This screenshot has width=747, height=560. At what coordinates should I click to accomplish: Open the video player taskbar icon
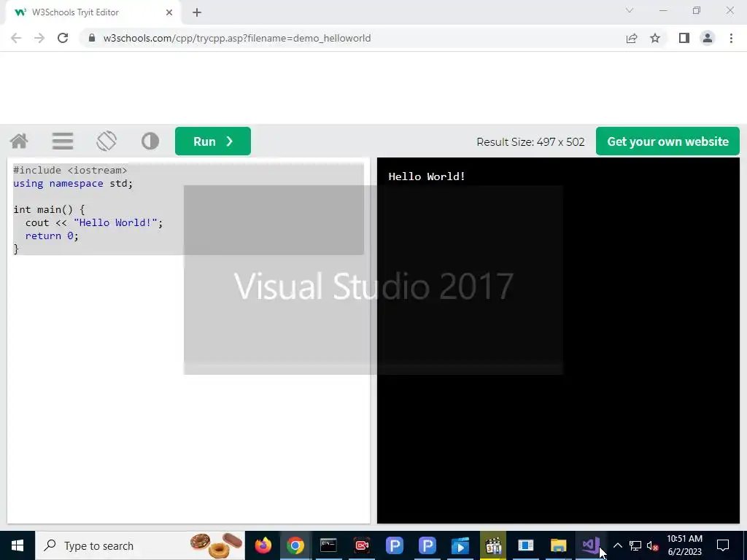point(460,545)
